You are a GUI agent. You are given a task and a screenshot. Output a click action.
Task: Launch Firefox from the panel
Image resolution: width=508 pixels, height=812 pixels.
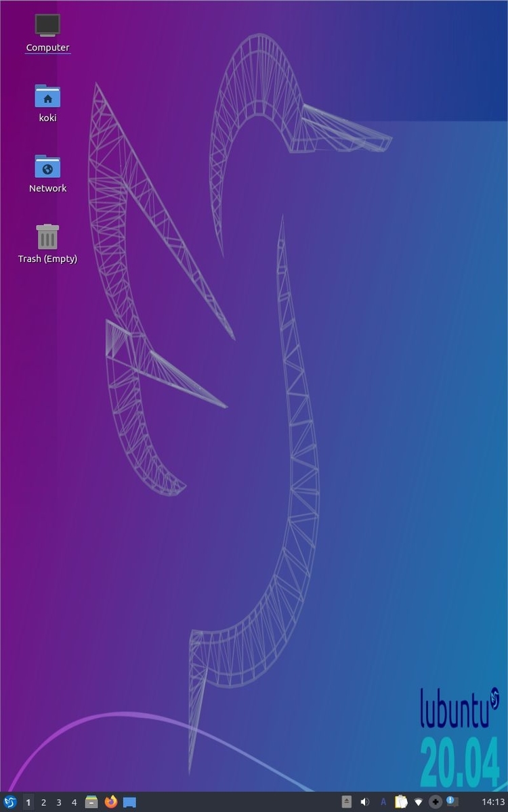pos(111,802)
